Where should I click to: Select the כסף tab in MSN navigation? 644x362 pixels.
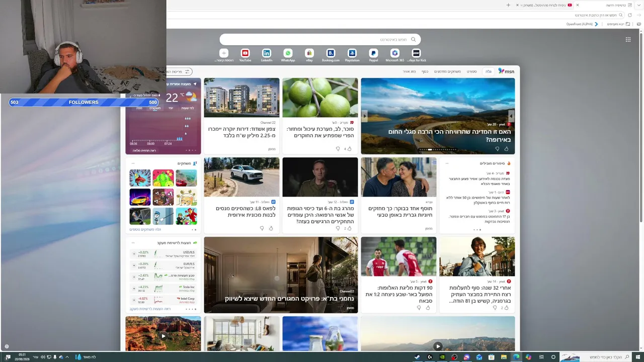425,71
